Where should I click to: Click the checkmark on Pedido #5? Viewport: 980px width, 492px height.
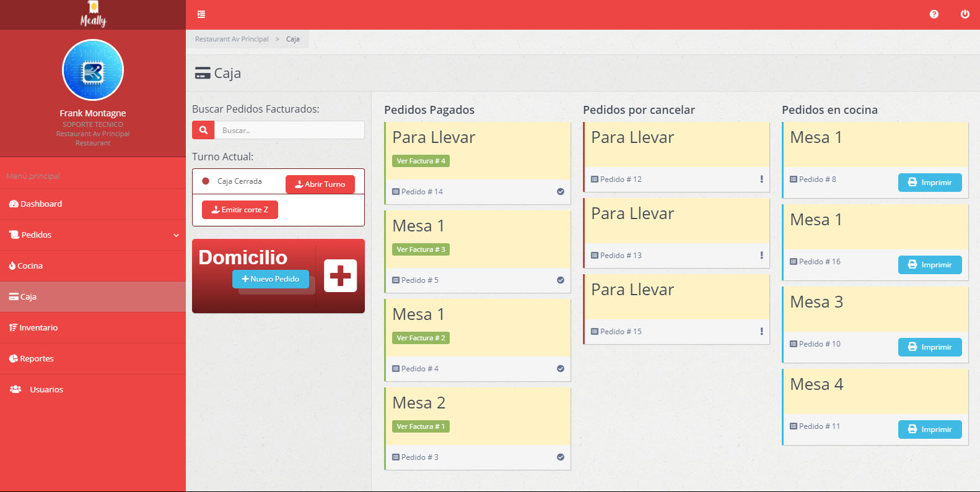pyautogui.click(x=560, y=280)
